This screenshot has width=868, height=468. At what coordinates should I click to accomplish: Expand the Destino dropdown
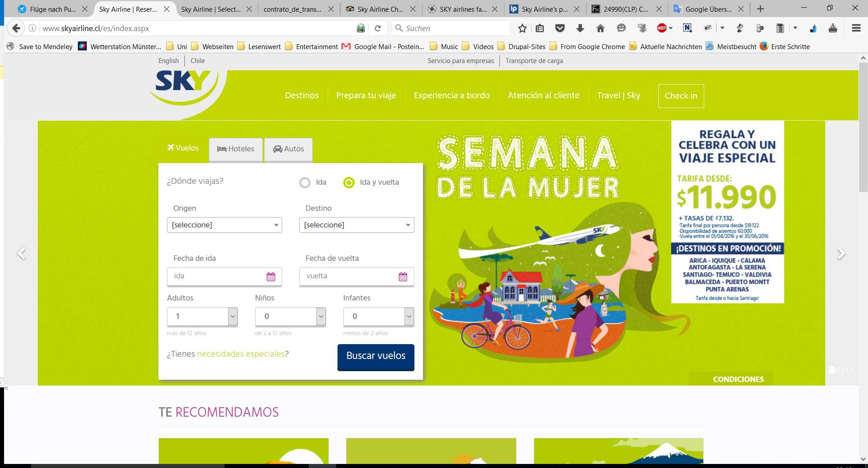click(x=357, y=225)
